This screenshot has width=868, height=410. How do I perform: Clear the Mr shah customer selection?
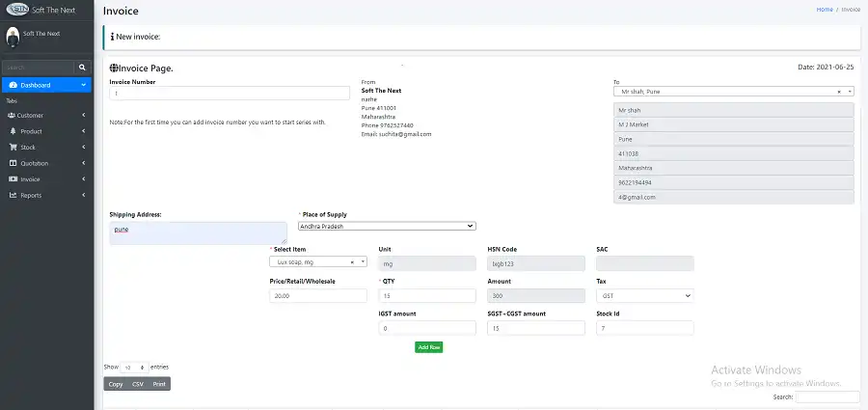pos(838,92)
